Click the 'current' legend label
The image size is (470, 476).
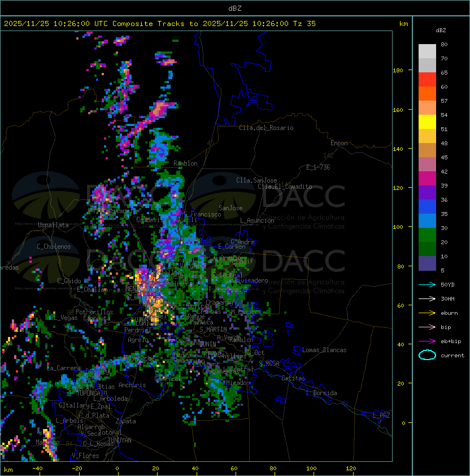tap(452, 356)
